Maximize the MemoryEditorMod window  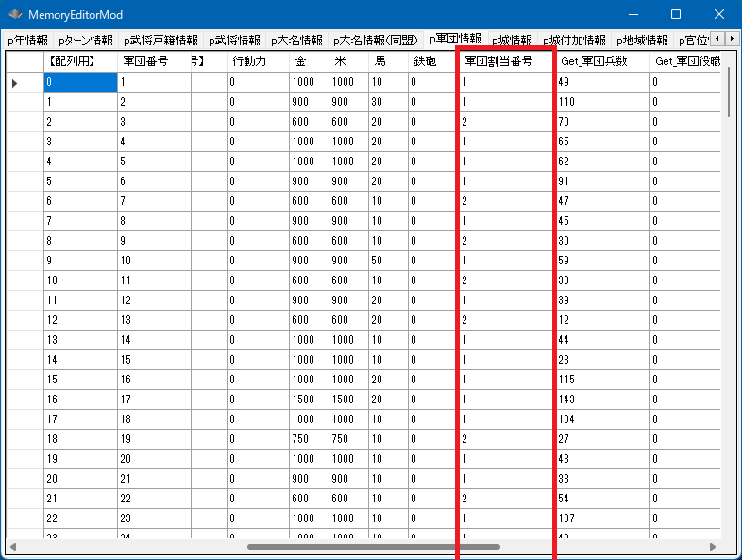coord(676,15)
